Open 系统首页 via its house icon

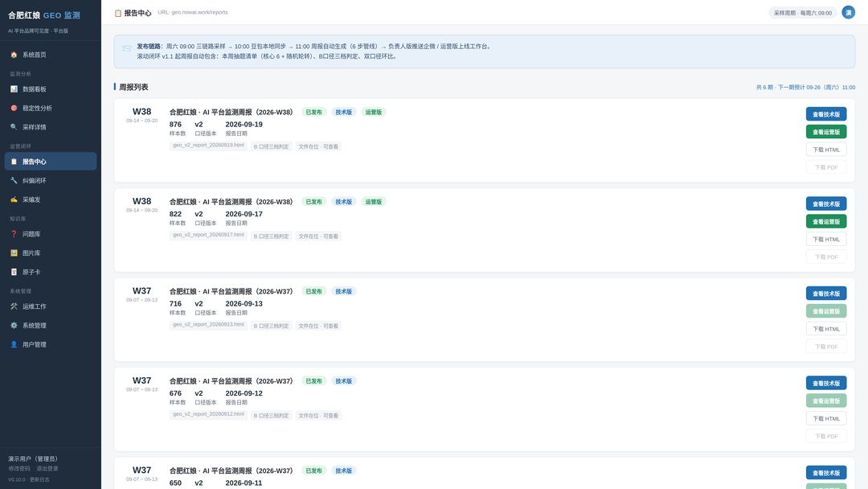[14, 55]
